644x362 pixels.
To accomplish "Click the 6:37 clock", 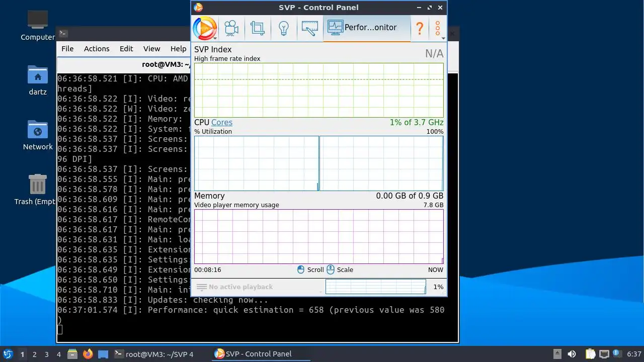I will [634, 354].
